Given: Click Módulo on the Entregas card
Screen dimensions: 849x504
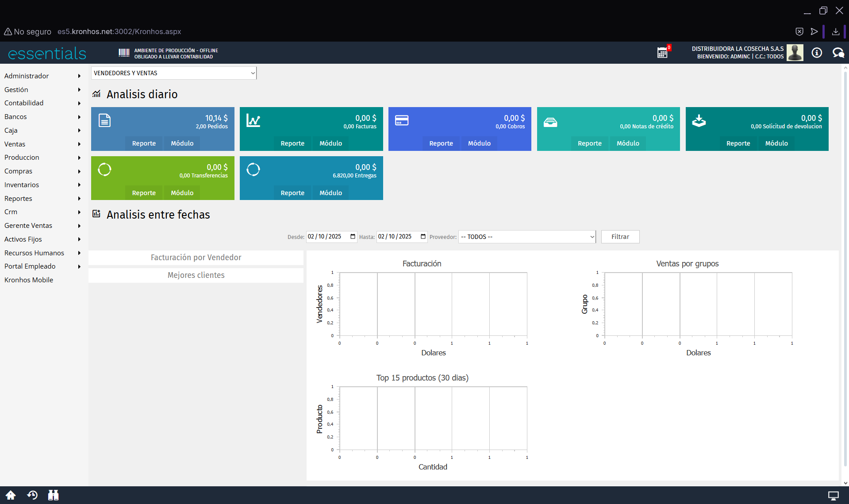Looking at the screenshot, I should 330,193.
